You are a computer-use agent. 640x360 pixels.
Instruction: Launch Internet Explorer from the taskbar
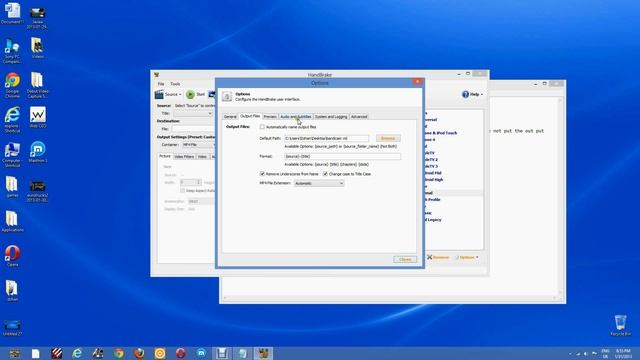(77, 353)
